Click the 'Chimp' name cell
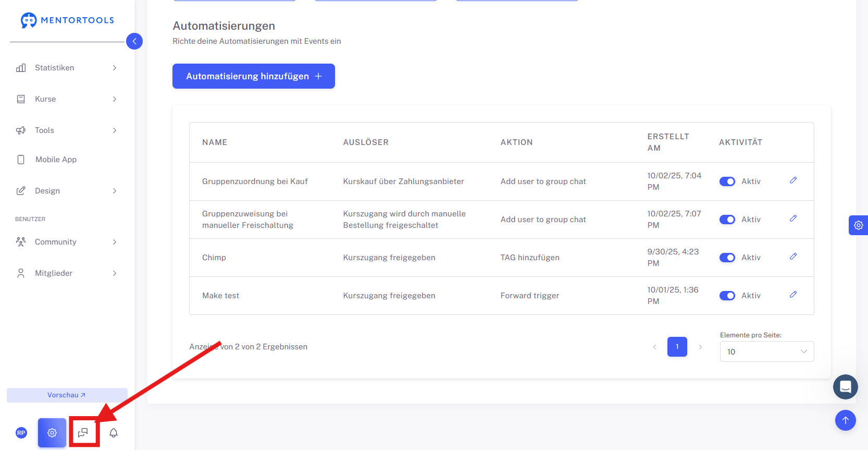 214,258
